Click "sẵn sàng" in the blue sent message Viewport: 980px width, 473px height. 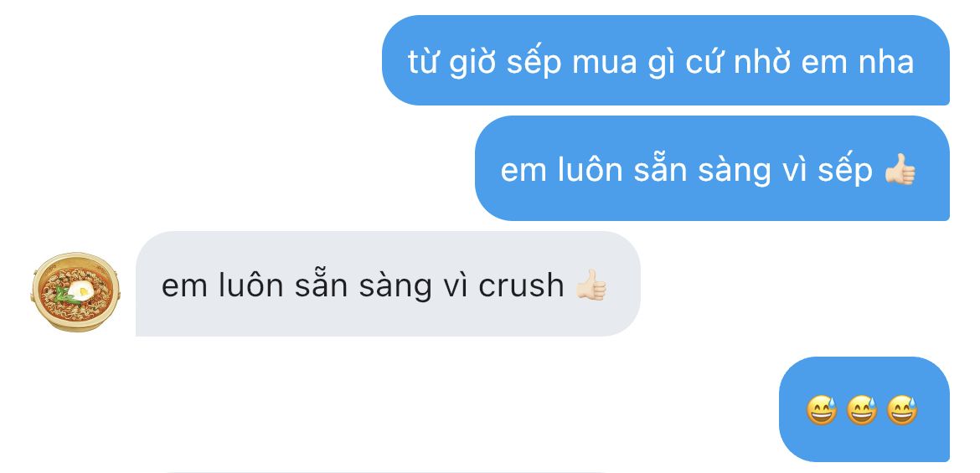703,170
